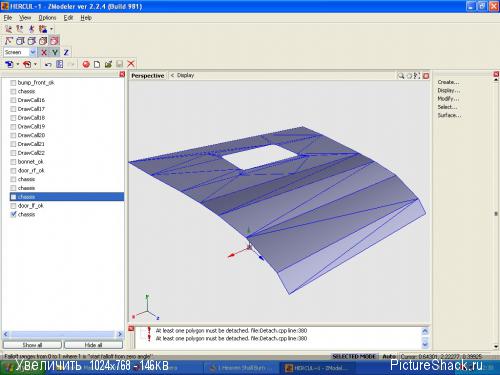Click the rotate view icon in viewport header

409,76
